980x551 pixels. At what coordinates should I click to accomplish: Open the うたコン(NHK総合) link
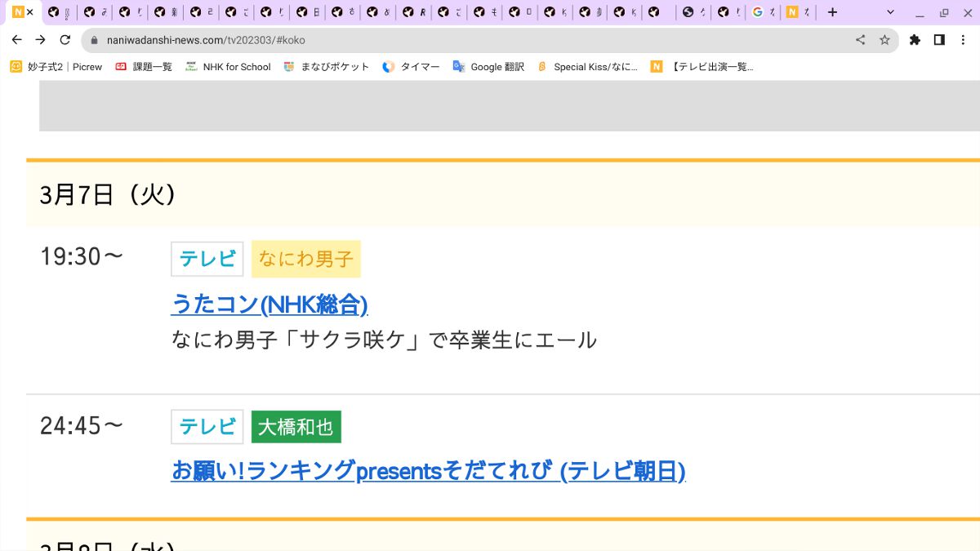(270, 304)
